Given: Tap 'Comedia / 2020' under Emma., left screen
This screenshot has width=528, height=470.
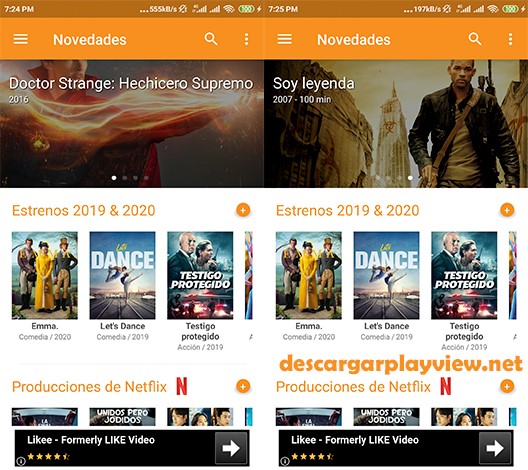Looking at the screenshot, I should pos(45,337).
